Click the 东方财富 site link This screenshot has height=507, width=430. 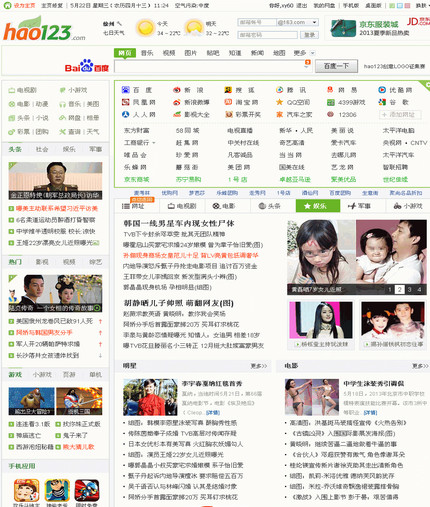point(136,130)
